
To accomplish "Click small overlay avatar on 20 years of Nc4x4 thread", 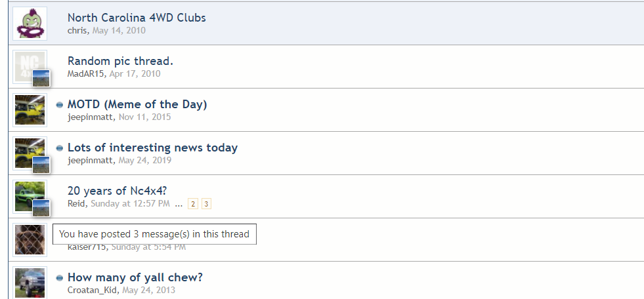I will coord(41,208).
